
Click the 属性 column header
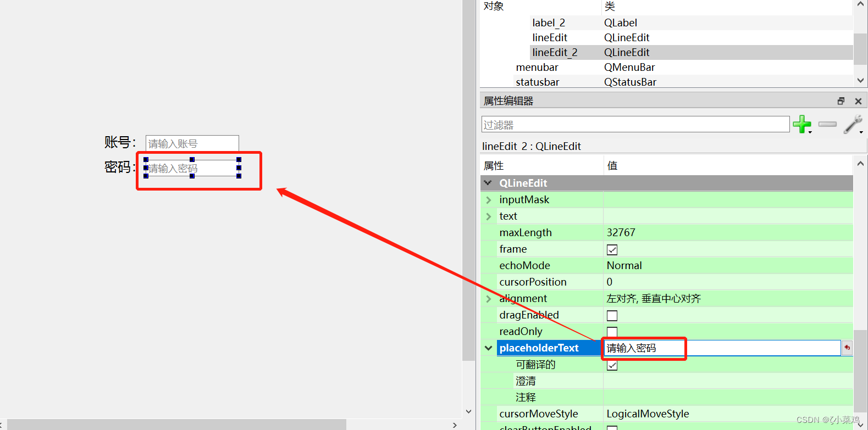(494, 165)
